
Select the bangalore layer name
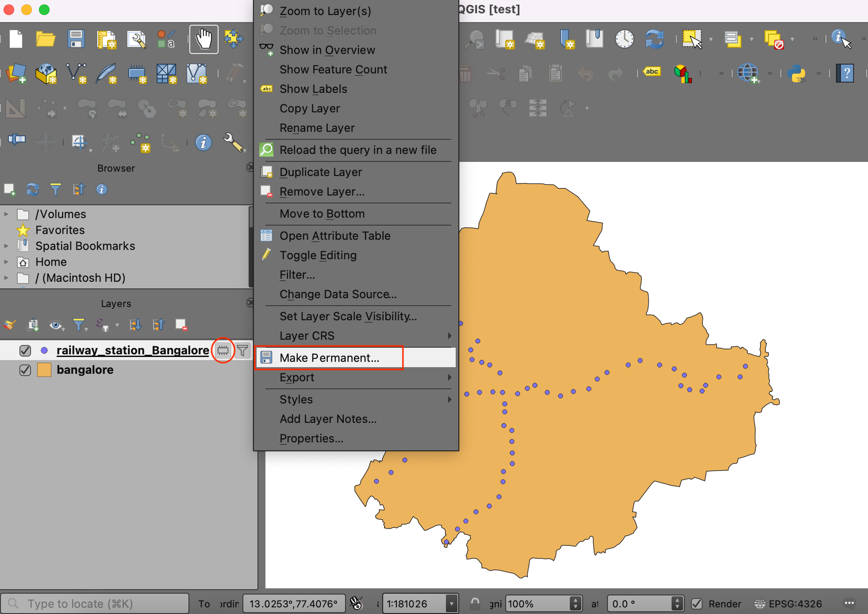pos(85,370)
